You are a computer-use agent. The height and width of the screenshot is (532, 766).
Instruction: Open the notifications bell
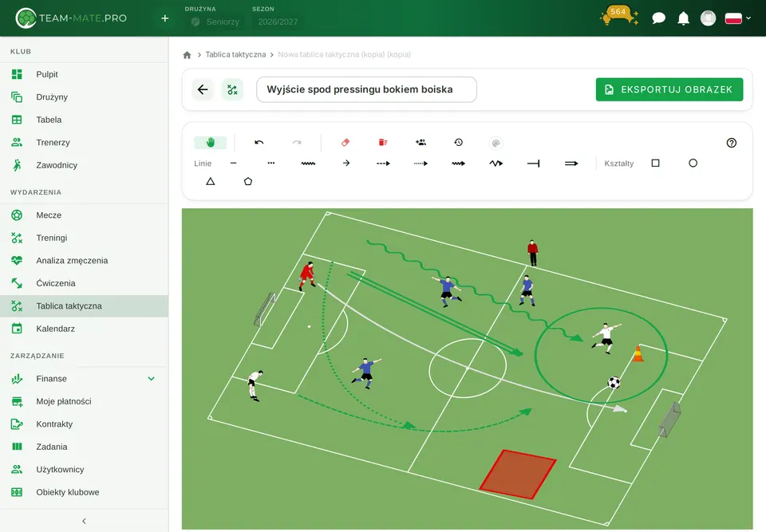(x=684, y=18)
